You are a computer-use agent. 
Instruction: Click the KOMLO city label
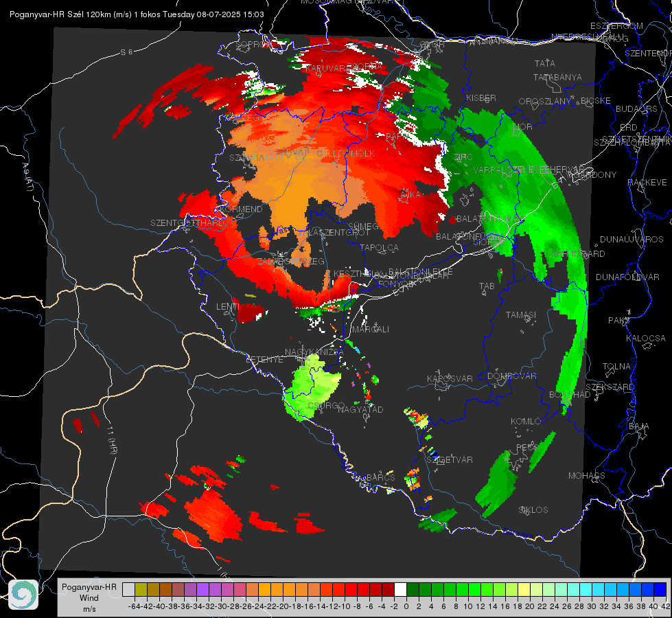tap(526, 422)
